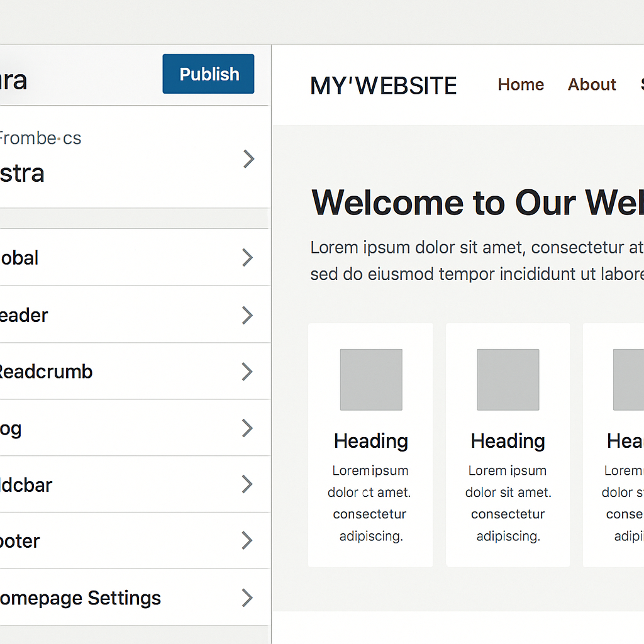Click the second card's gray image placeholder
644x644 pixels.
pyautogui.click(x=508, y=379)
